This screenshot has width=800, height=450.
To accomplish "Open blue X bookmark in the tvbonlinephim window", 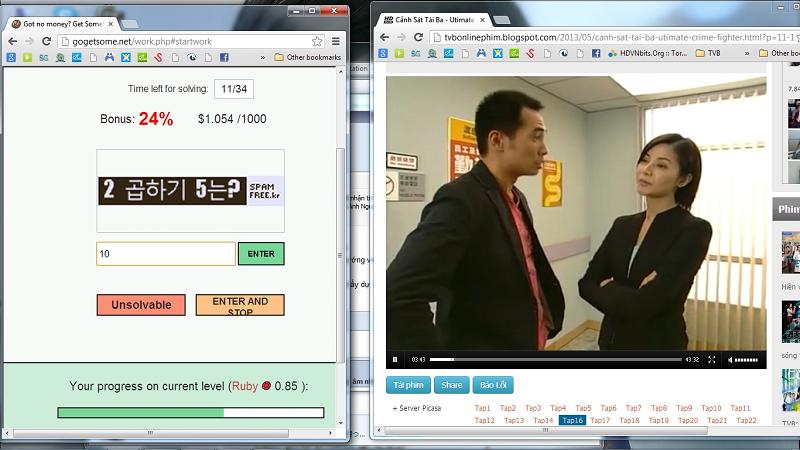I will tap(497, 53).
